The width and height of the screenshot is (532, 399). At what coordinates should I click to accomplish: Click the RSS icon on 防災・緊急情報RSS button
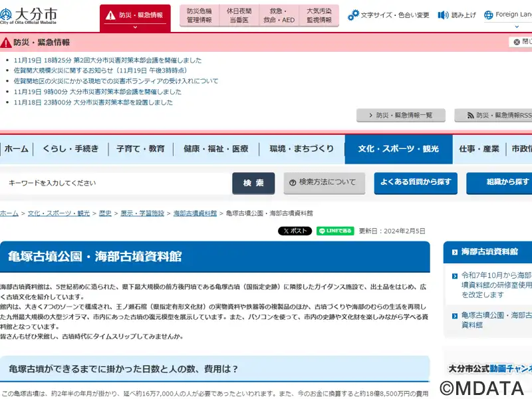[x=470, y=116]
